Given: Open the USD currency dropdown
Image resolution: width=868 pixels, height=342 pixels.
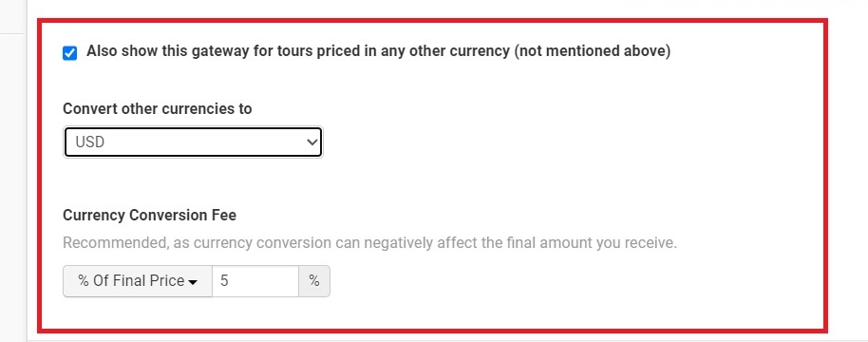Looking at the screenshot, I should click(193, 142).
